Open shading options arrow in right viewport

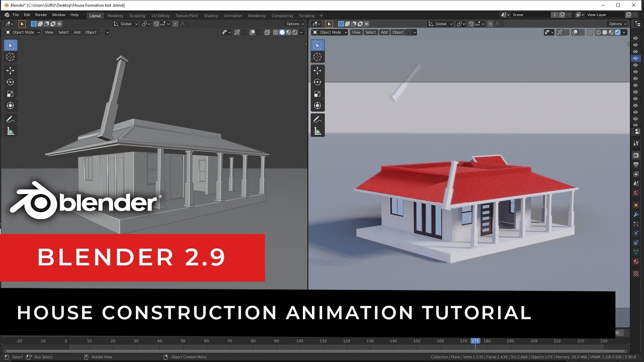pos(624,32)
